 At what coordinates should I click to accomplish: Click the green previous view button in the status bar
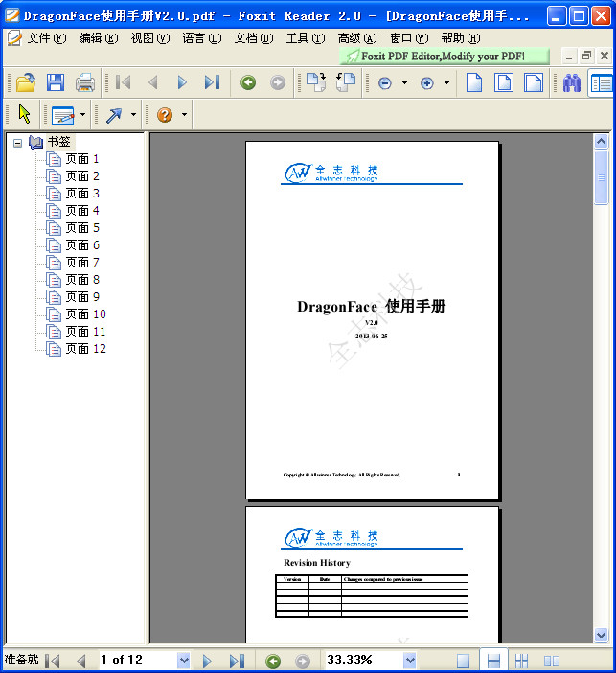[x=273, y=661]
